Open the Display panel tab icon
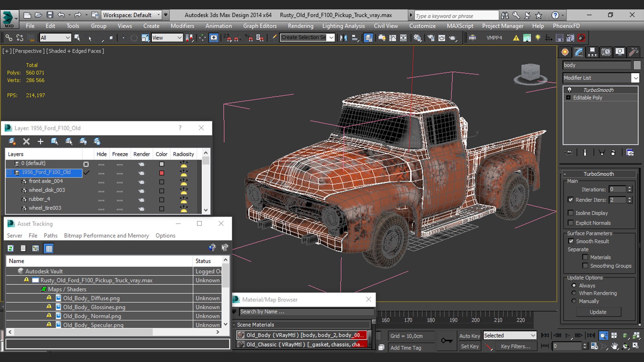The image size is (644, 362). coord(620,52)
